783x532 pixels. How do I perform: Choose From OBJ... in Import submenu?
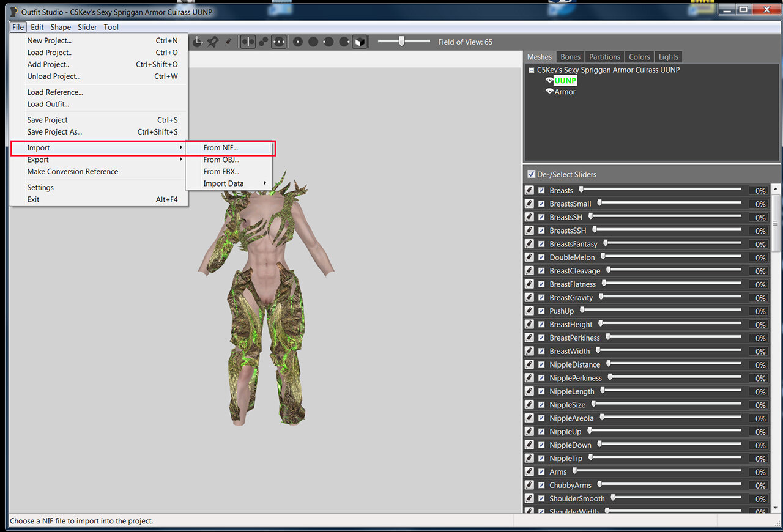tap(229, 160)
